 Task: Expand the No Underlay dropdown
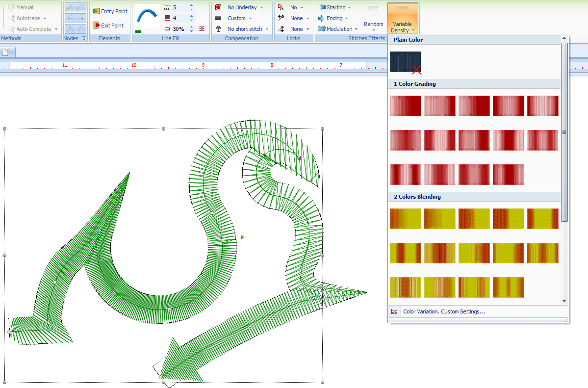[245, 7]
